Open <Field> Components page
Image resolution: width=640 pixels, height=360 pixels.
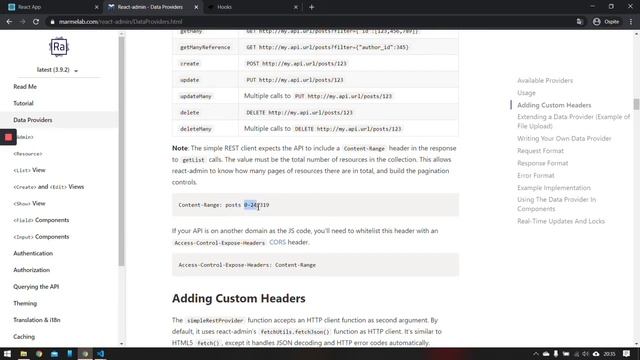41,220
